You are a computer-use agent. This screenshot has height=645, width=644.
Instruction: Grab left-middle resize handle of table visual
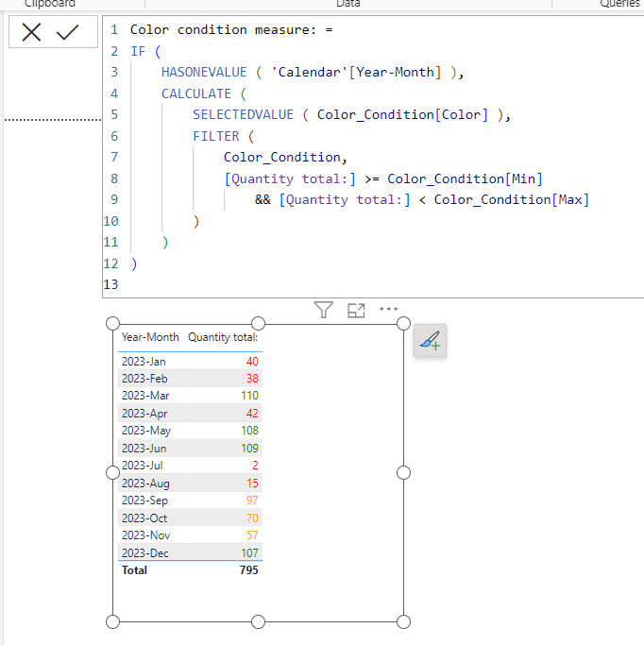coord(112,473)
